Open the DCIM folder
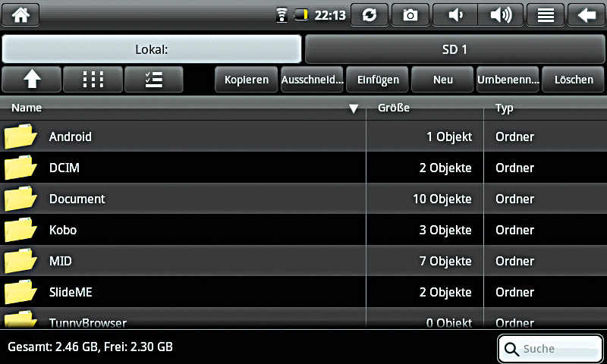The width and height of the screenshot is (607, 364). tap(64, 168)
